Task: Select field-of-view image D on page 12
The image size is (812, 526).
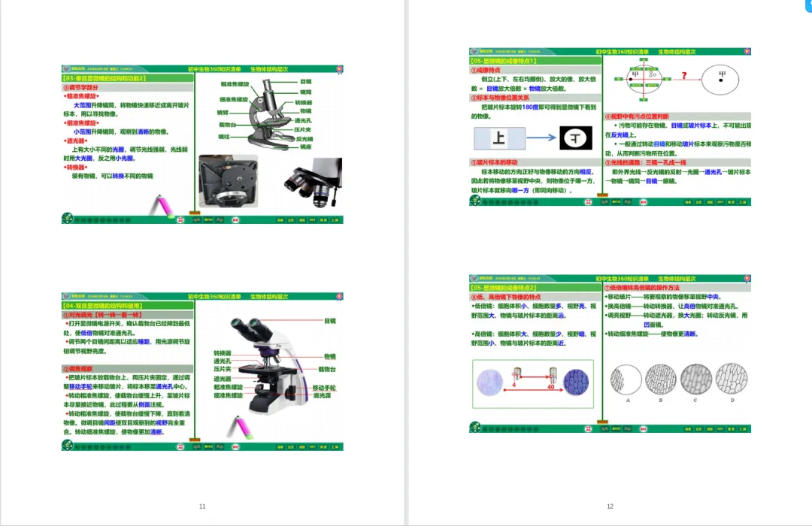Action: click(x=731, y=380)
